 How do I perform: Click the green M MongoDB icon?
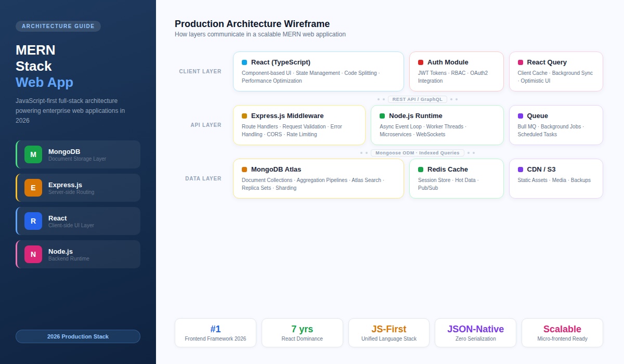click(33, 154)
